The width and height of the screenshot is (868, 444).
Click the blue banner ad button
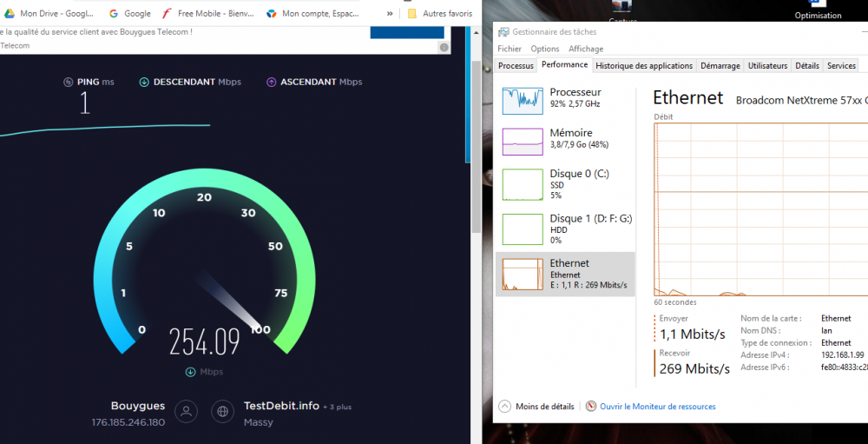coord(407,31)
